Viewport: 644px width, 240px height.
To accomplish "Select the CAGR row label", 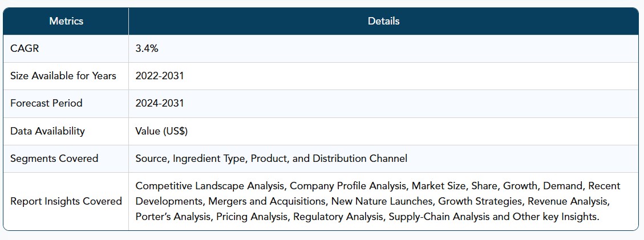I will (x=25, y=48).
